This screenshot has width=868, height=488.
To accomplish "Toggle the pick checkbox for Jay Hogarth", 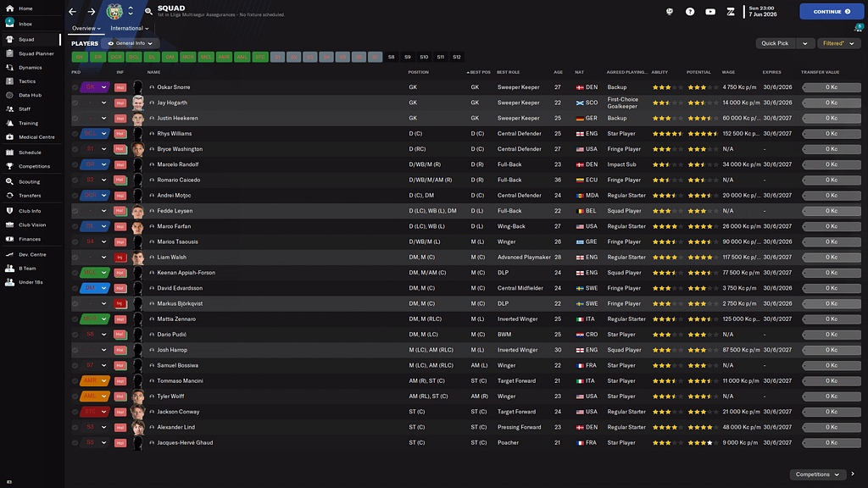I will (x=75, y=103).
